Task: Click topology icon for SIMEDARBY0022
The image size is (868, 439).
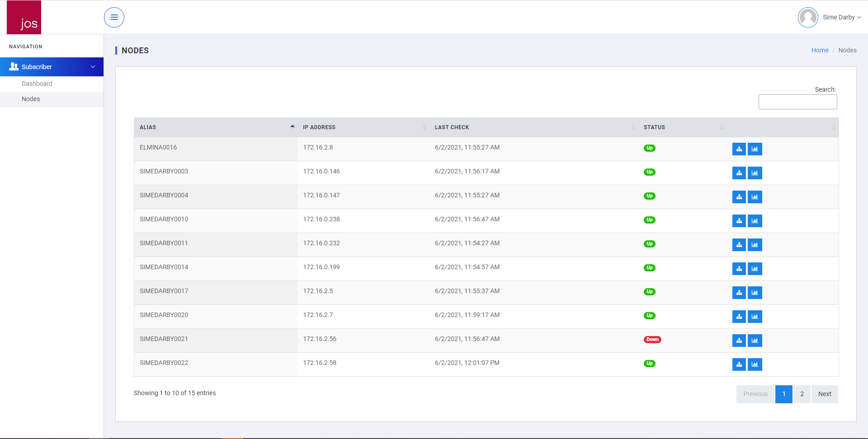Action: (739, 364)
